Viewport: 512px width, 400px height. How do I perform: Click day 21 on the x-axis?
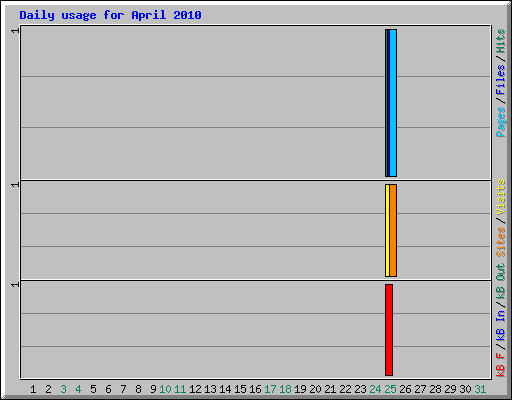pos(330,389)
